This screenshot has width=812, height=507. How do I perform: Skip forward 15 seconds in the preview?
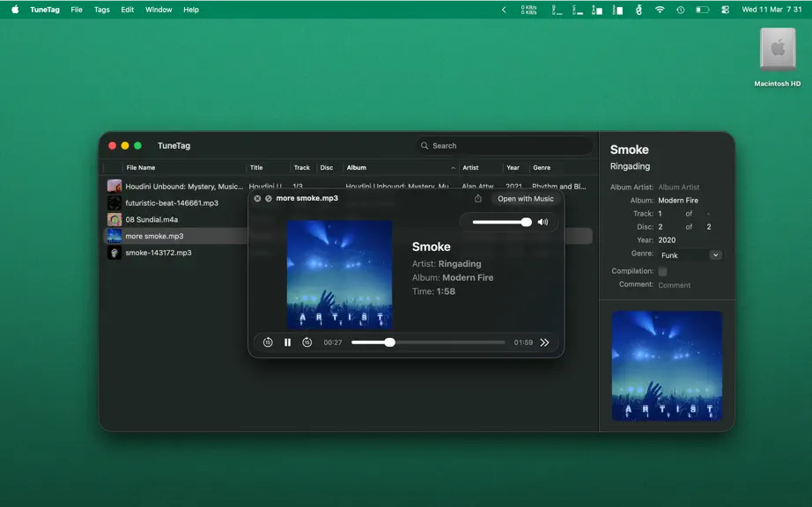(x=307, y=342)
